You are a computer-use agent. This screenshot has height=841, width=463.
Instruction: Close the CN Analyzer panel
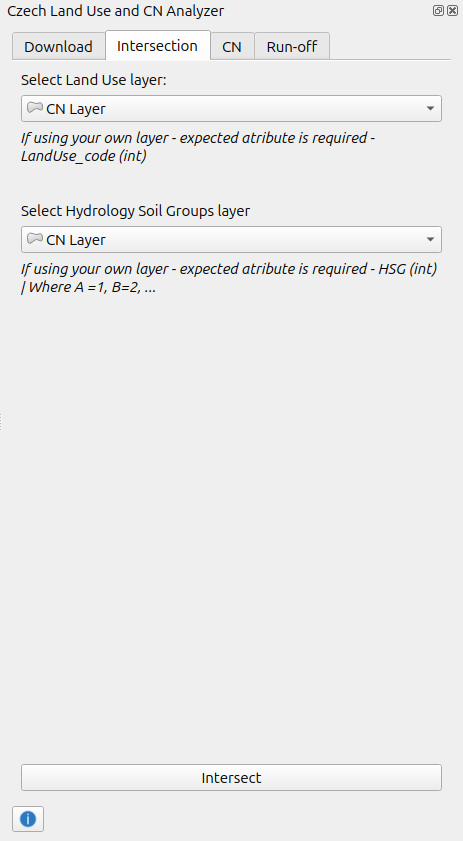pyautogui.click(x=452, y=10)
